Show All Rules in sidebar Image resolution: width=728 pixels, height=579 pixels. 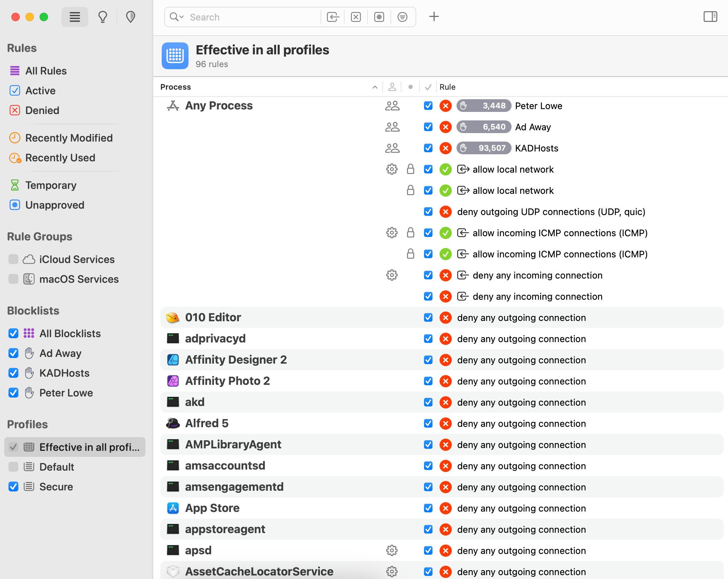tap(46, 71)
